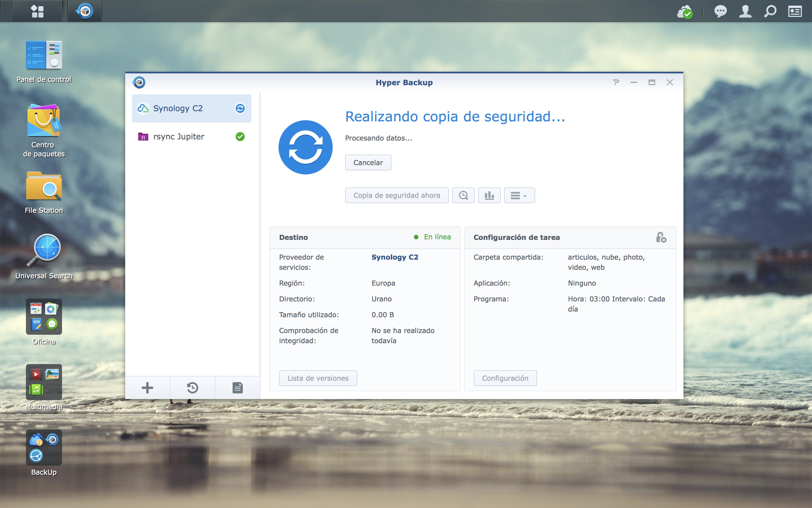Click the Lista de versiones button

point(318,378)
